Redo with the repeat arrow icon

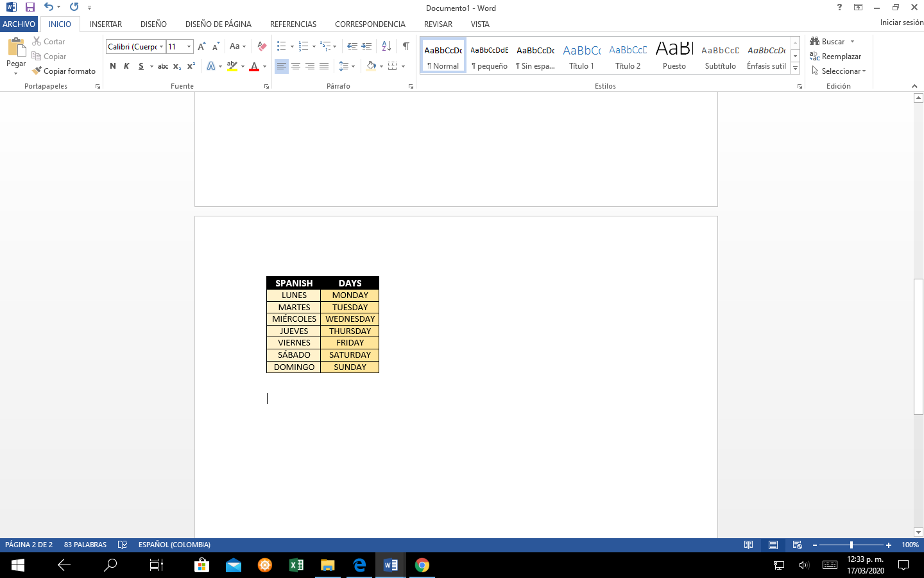[74, 7]
